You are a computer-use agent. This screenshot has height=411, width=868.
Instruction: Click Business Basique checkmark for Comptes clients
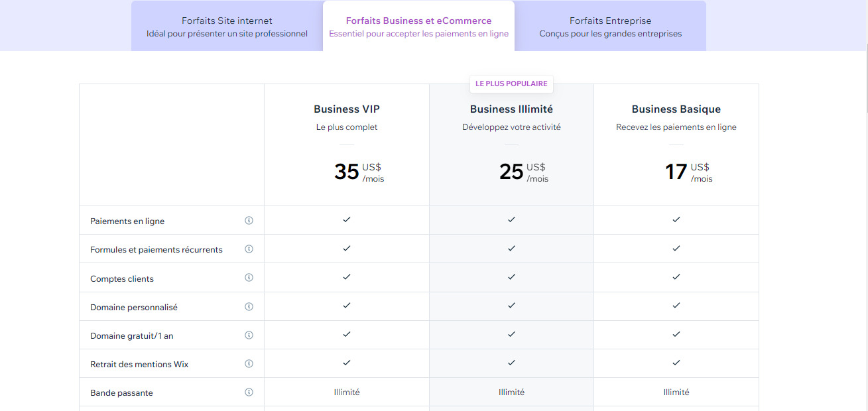point(676,277)
